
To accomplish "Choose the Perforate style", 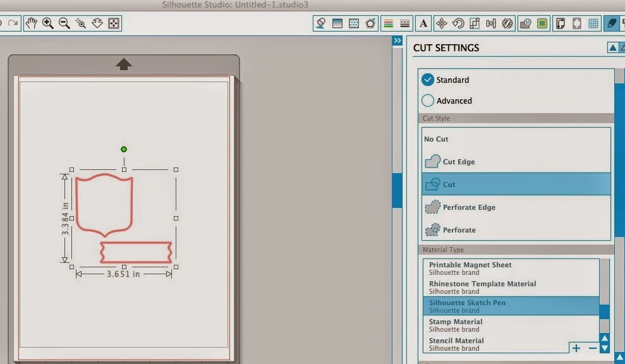I will [x=516, y=229].
